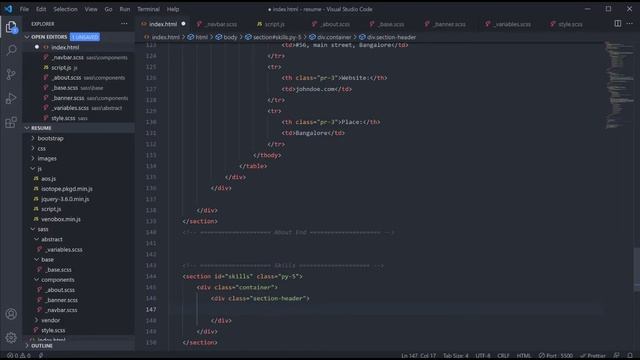Open the Explorer view in activity bar
Screen dimensions: 640x360
pos(11,27)
